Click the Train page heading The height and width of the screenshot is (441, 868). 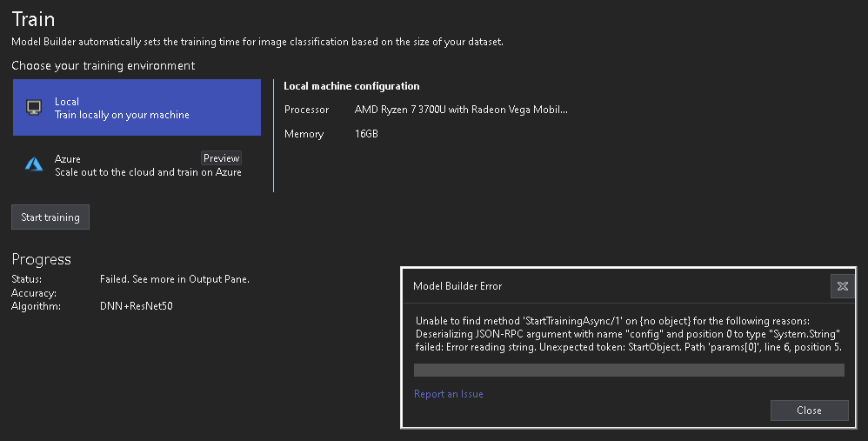point(33,19)
